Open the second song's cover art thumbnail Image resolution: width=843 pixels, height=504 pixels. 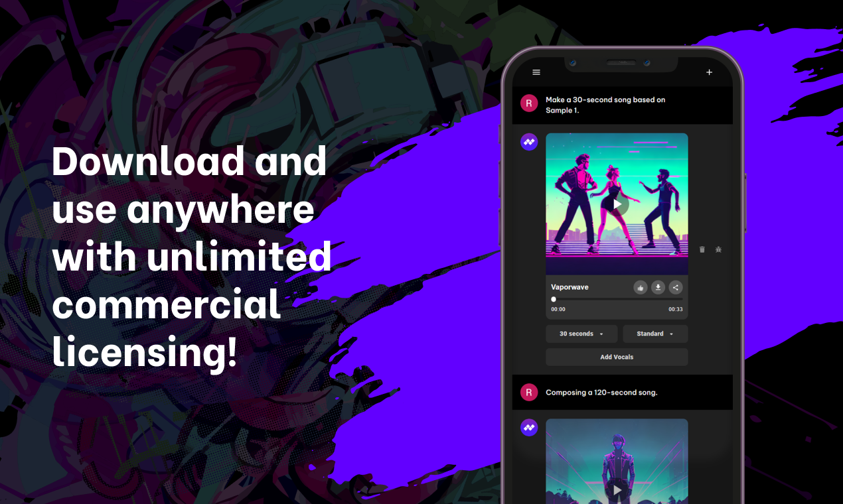pos(617,462)
